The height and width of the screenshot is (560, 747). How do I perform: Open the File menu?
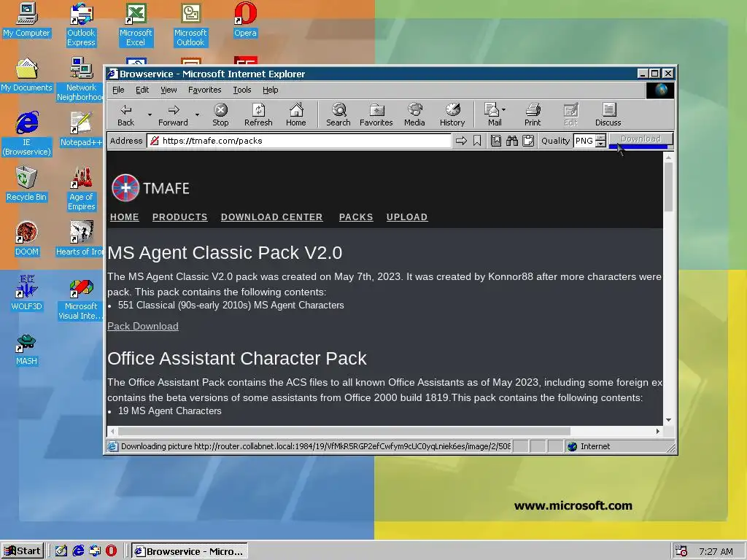click(118, 90)
